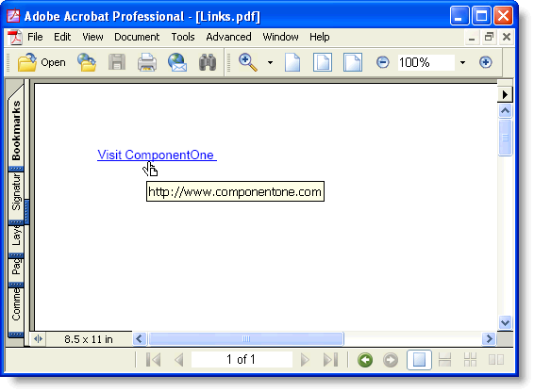Viewport: 534px width, 392px height.
Task: Click the zoom out minus button
Action: tap(383, 62)
